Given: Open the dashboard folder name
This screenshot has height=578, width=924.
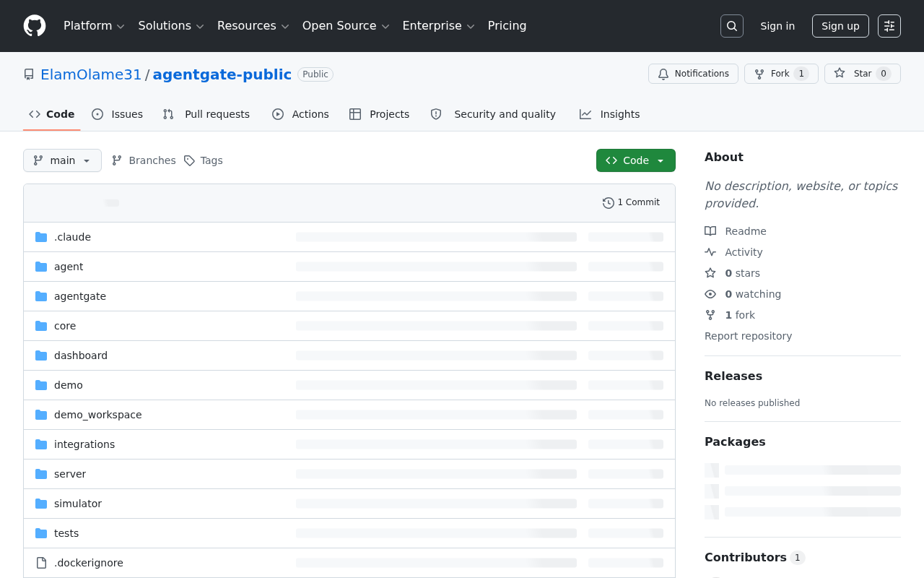Looking at the screenshot, I should (81, 355).
